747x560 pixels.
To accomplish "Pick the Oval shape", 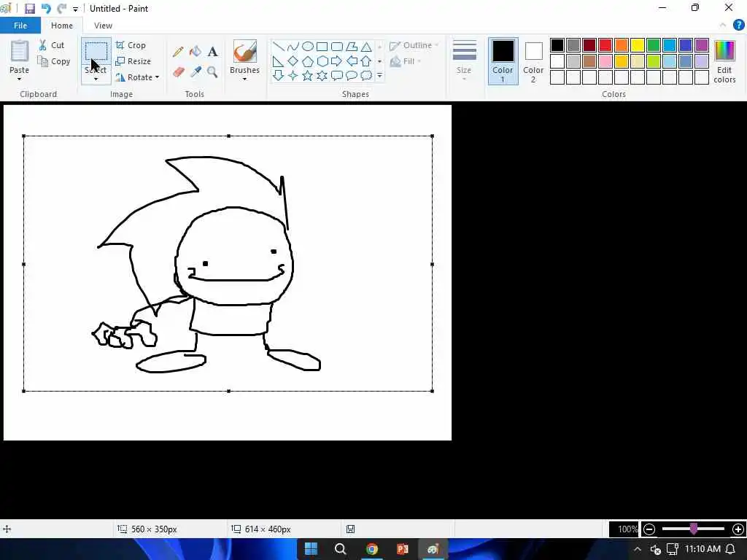I will (308, 46).
